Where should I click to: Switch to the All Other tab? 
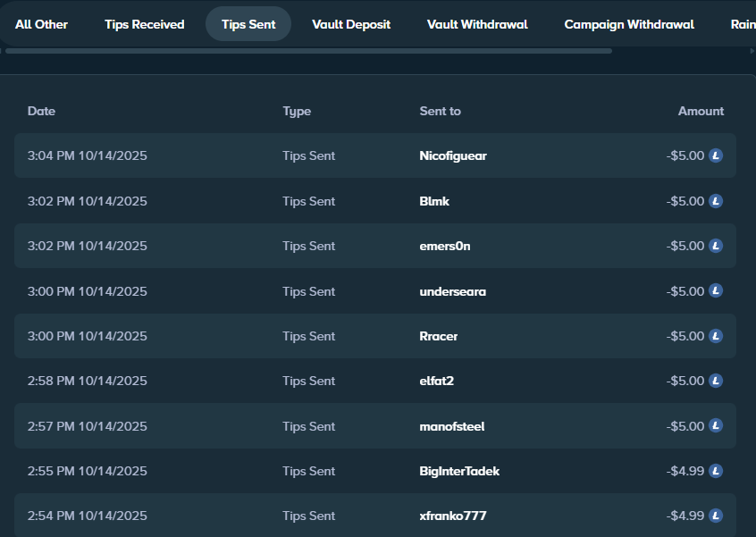click(x=41, y=24)
